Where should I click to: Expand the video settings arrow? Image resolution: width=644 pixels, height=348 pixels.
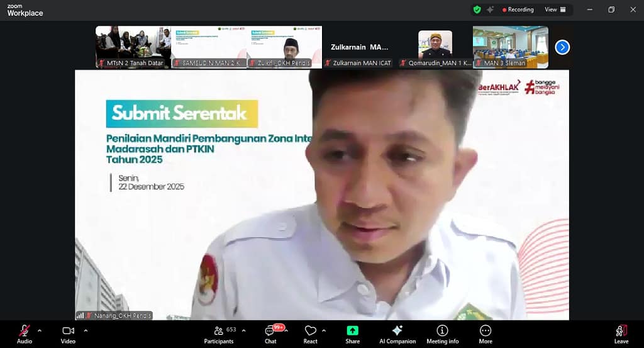coord(86,330)
